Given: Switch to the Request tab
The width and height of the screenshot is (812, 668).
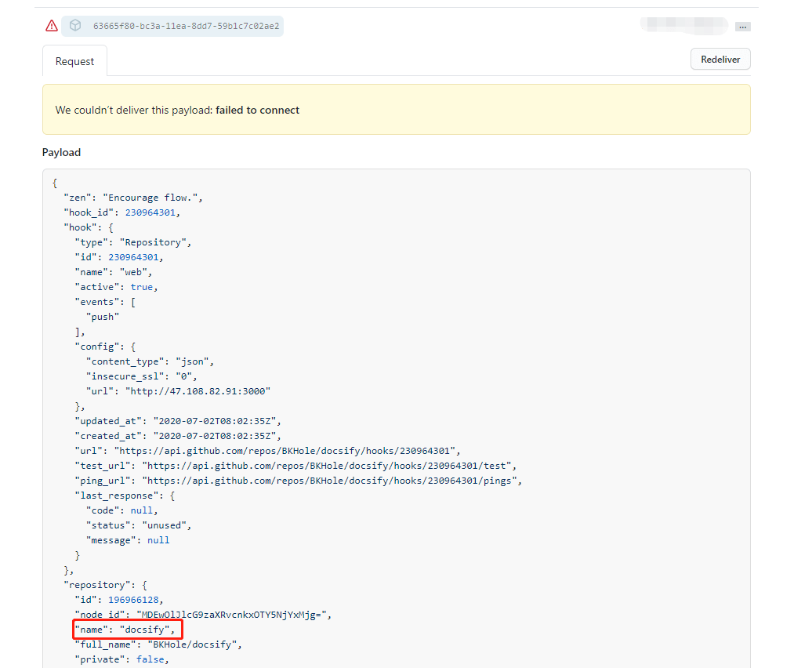Looking at the screenshot, I should click(x=74, y=61).
